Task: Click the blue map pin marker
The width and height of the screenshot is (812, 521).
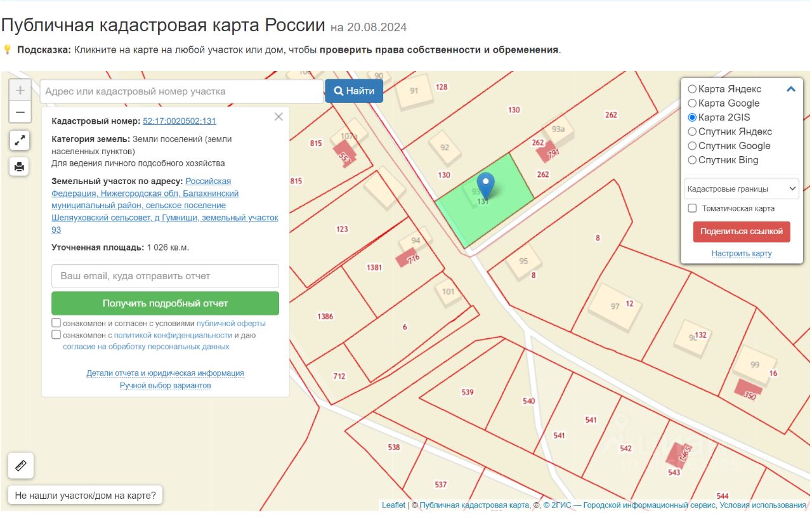Action: pos(485,185)
